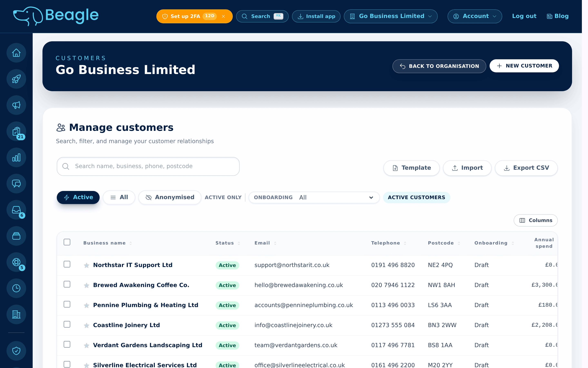
Task: Dismiss the Set up 2FA banner
Action: tap(223, 16)
